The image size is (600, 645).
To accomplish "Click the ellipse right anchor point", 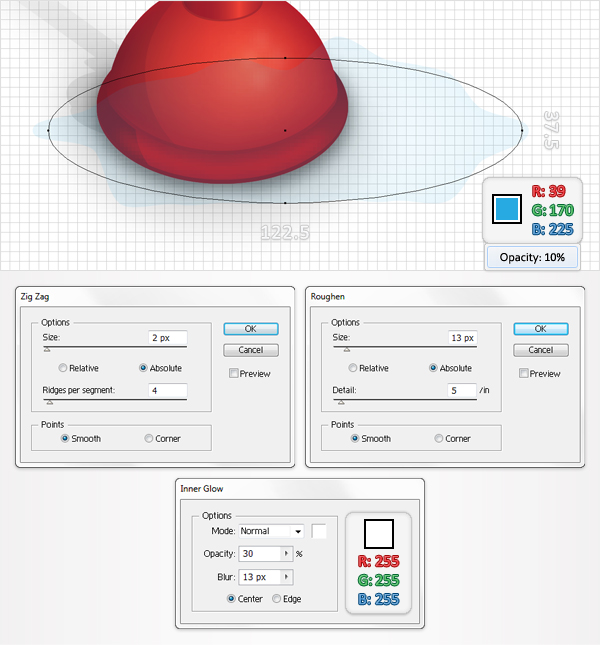I will [522, 130].
